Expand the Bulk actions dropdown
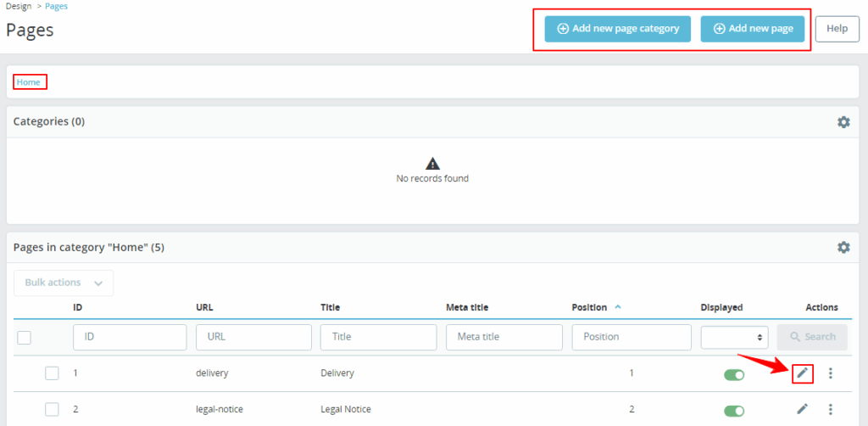The height and width of the screenshot is (426, 868). [64, 283]
